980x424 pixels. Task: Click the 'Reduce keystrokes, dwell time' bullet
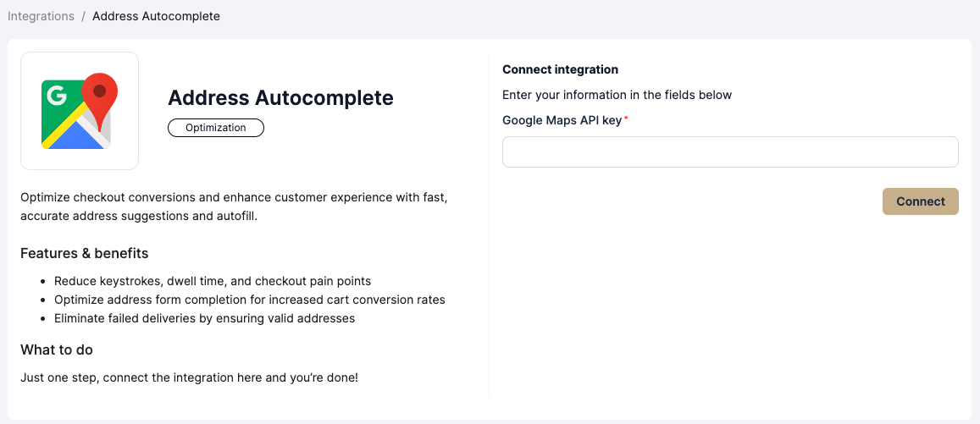coord(213,281)
